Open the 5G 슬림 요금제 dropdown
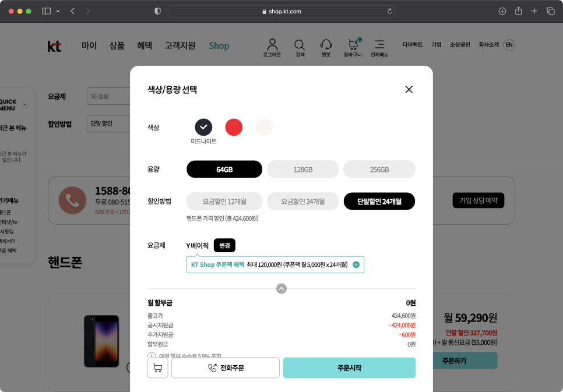The image size is (563, 392). coord(108,96)
